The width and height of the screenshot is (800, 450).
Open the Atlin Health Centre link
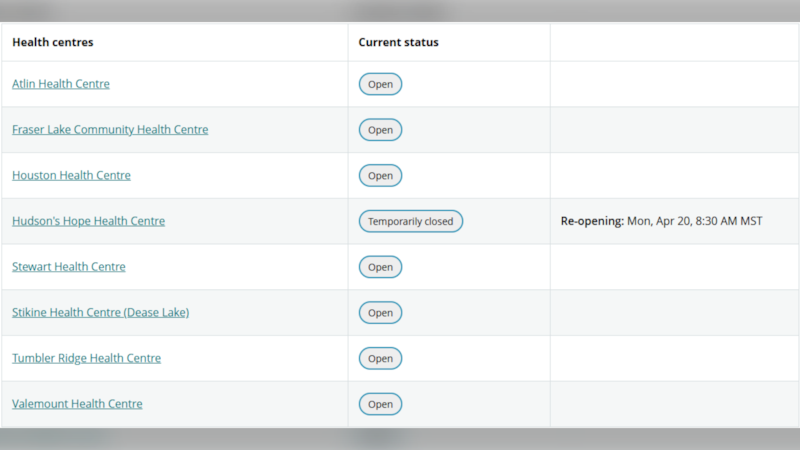[61, 84]
